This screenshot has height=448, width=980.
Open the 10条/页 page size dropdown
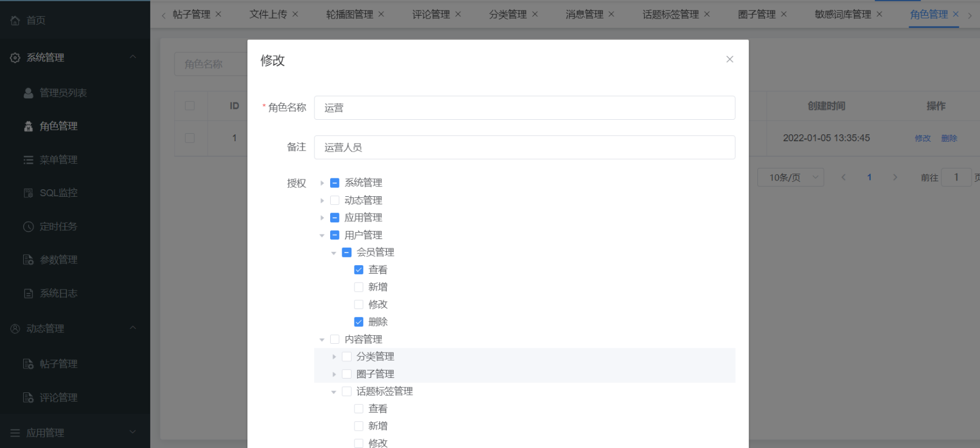pos(790,177)
